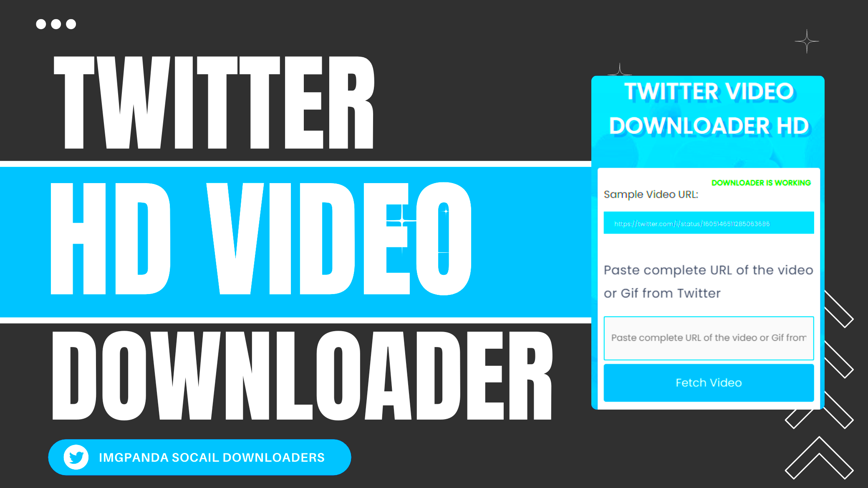Click the Twitter bird icon in badge
The width and height of the screenshot is (868, 488).
[x=75, y=458]
